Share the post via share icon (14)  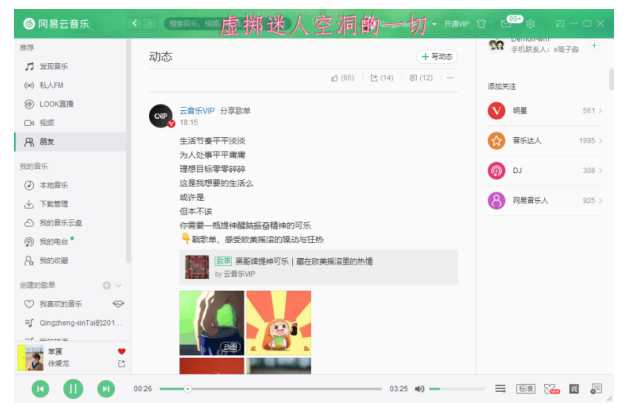click(x=382, y=78)
